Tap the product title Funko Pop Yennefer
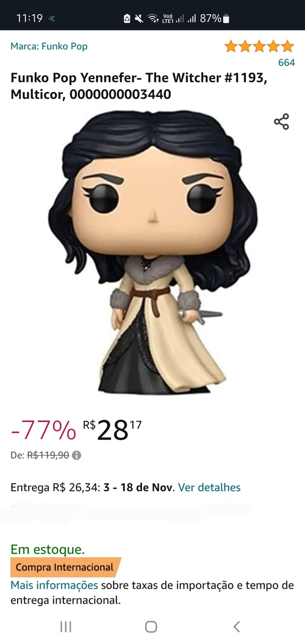Viewport: 305px width, 644px height. click(139, 86)
